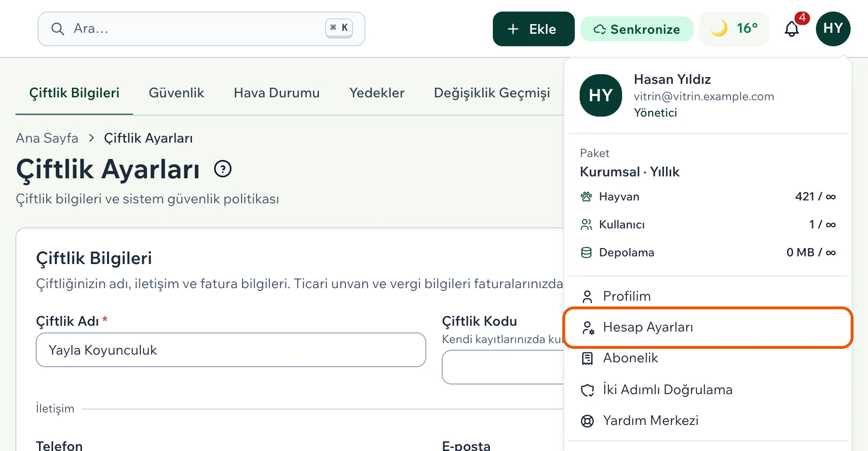Click the Çiftlik Ayarları breadcrumb
Viewport: 868px width, 451px height.
pyautogui.click(x=148, y=138)
